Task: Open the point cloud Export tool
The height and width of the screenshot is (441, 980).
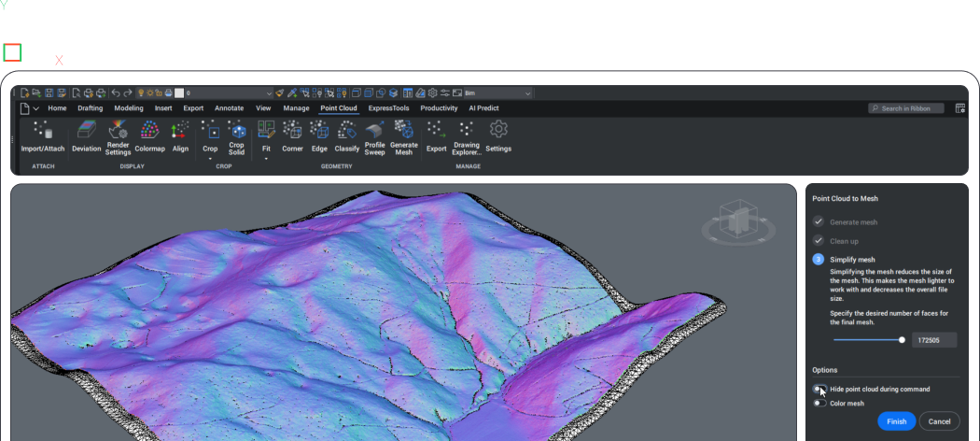Action: (x=436, y=137)
